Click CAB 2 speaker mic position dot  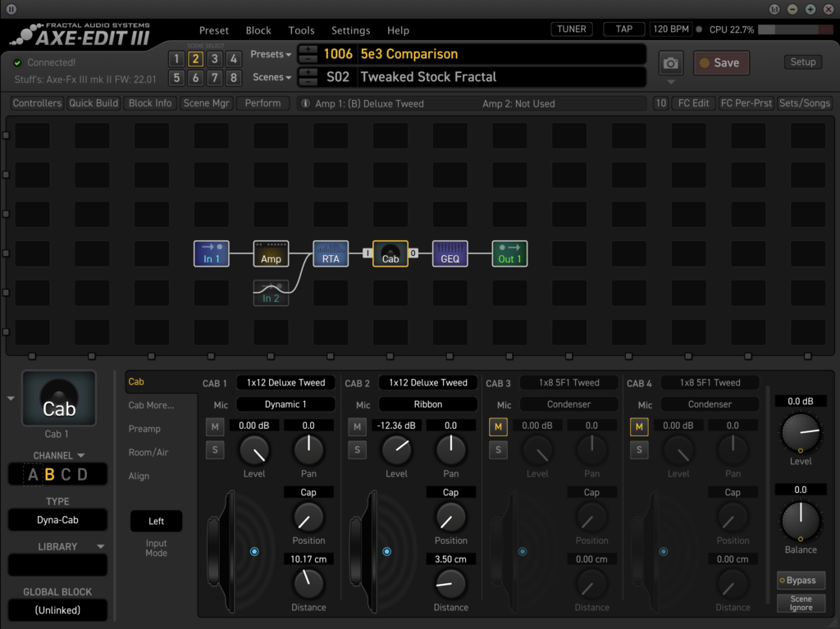coord(387,551)
